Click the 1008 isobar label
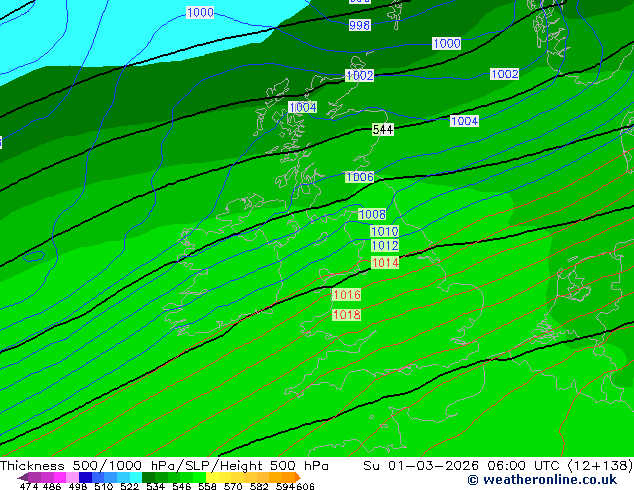This screenshot has height=490, width=634. [x=372, y=214]
